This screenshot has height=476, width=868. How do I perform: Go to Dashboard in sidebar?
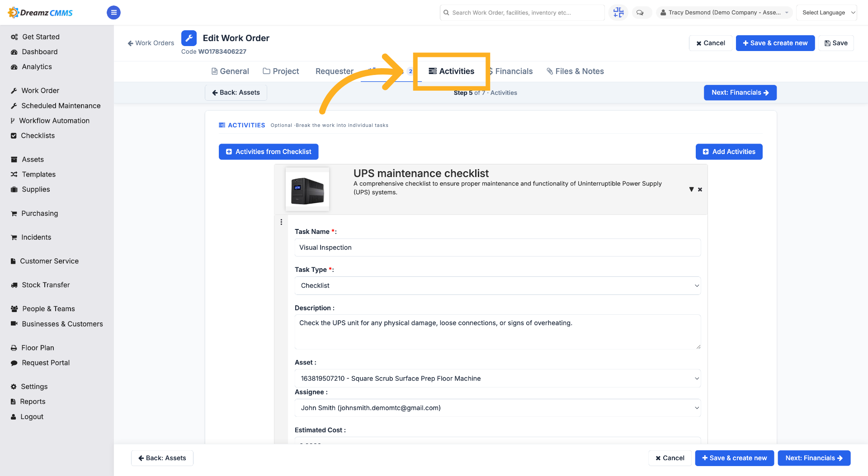[x=34, y=52]
